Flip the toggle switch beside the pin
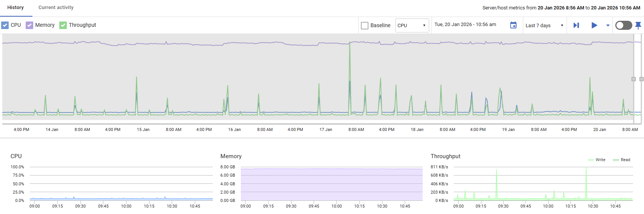644x214 pixels. (623, 25)
